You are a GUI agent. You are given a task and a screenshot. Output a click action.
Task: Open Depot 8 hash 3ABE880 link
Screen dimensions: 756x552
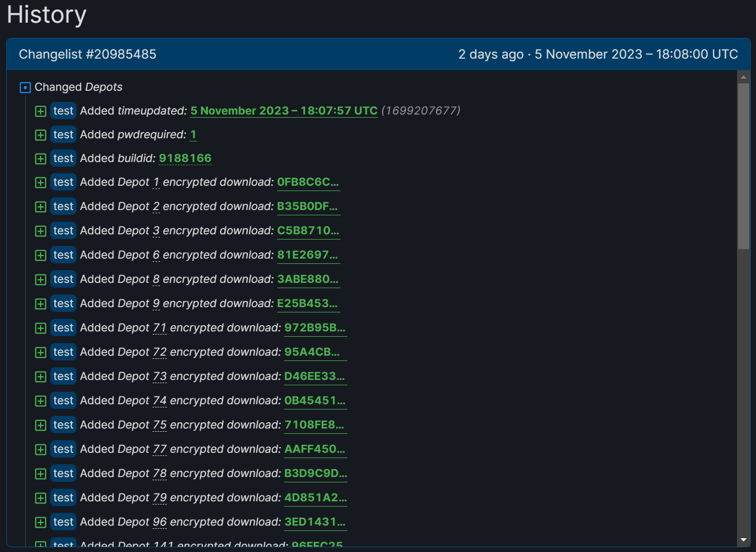308,279
